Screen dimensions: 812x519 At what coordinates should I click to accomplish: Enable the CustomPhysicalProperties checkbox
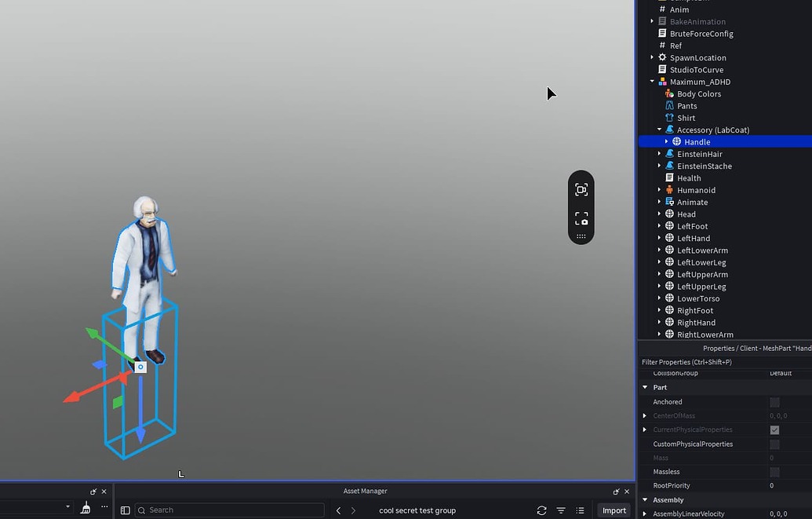(x=774, y=444)
